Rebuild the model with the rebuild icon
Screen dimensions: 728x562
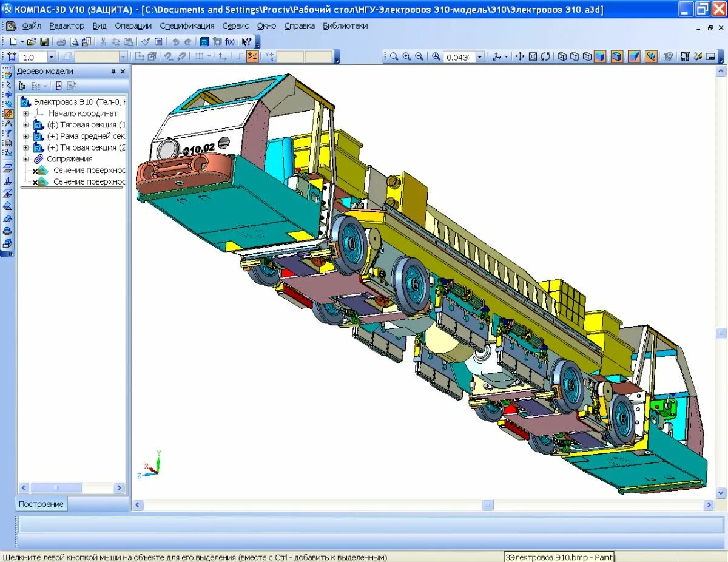coord(668,56)
